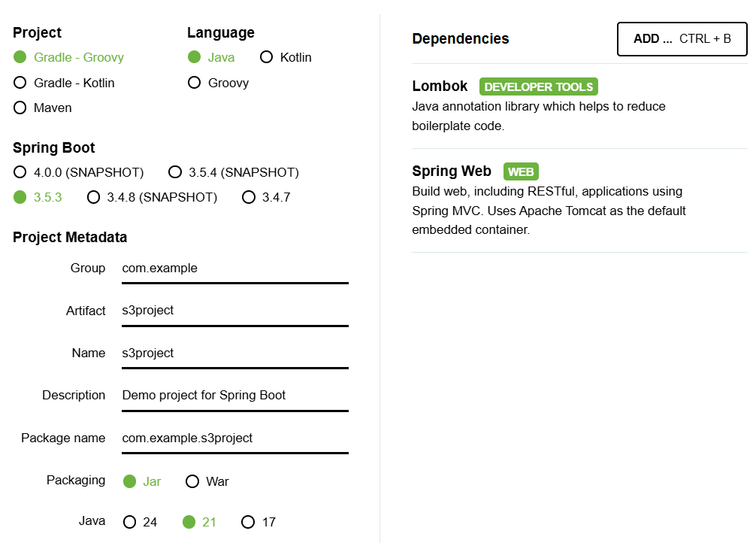Pick Groovy as the language
The image size is (756, 543).
pos(195,83)
